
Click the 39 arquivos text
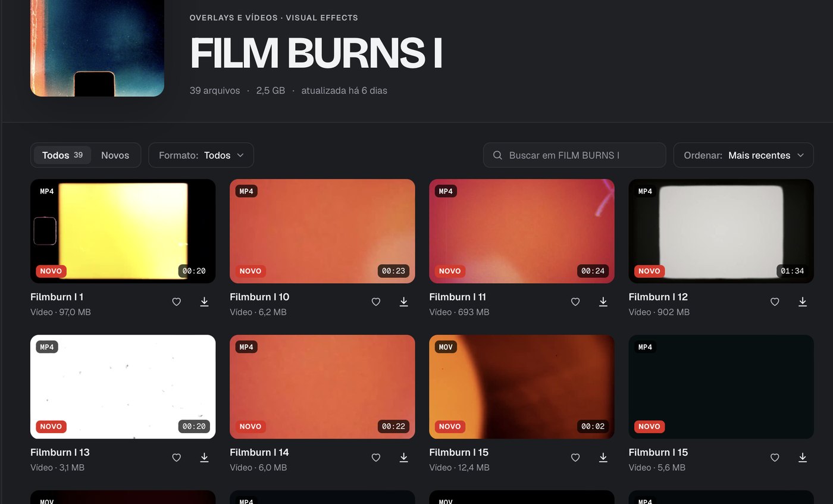tap(215, 90)
